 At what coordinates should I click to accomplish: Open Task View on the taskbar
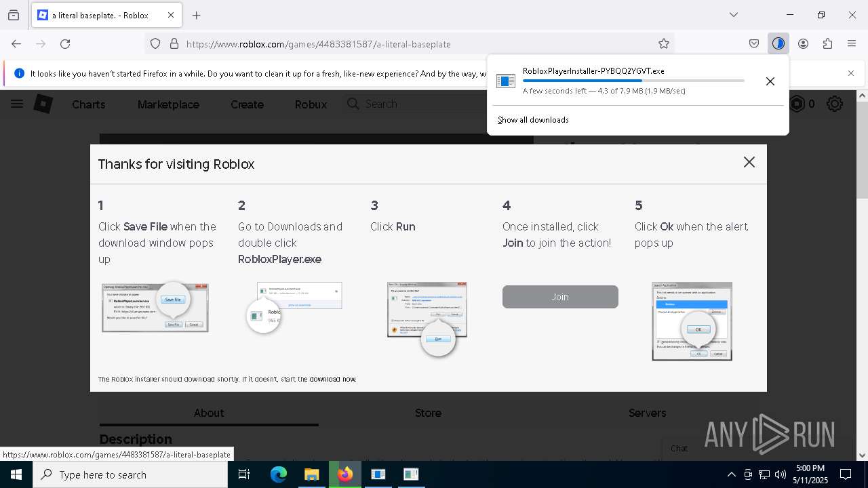(244, 474)
